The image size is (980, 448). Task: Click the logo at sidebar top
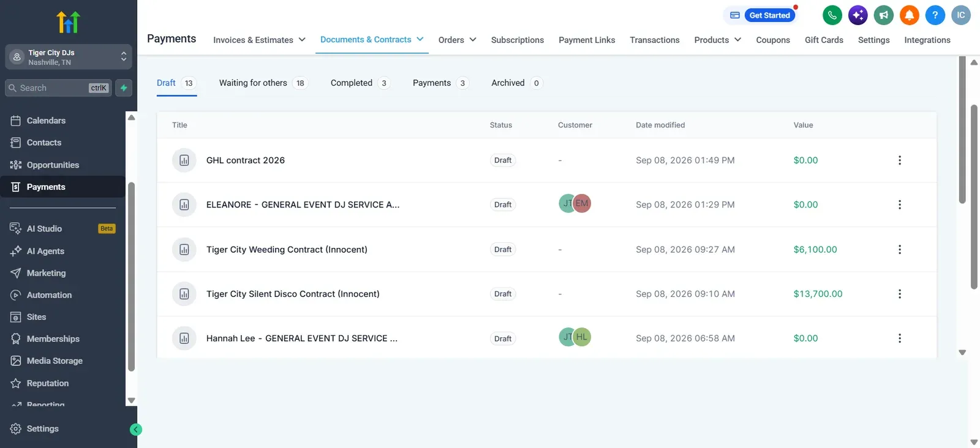[x=68, y=22]
